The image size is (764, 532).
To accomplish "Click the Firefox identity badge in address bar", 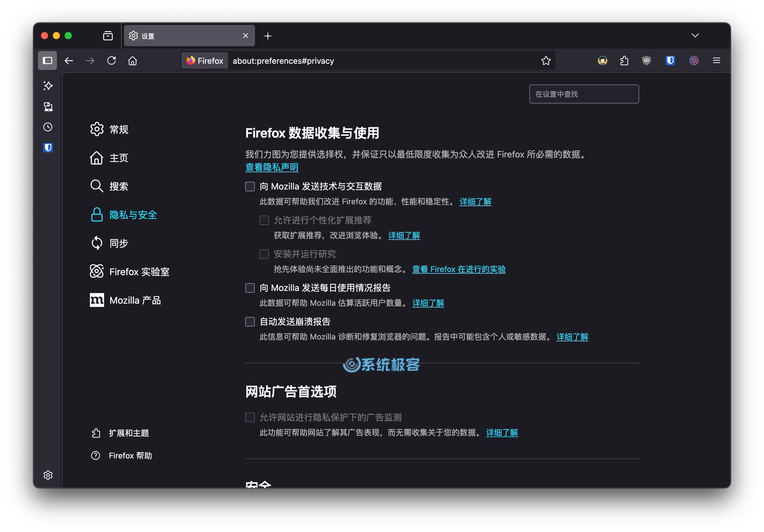I will (205, 60).
